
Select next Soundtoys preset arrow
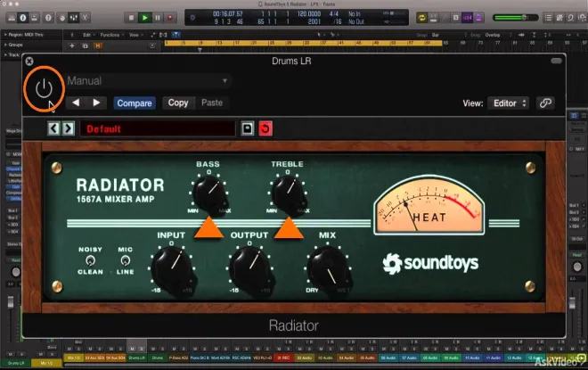coord(68,128)
